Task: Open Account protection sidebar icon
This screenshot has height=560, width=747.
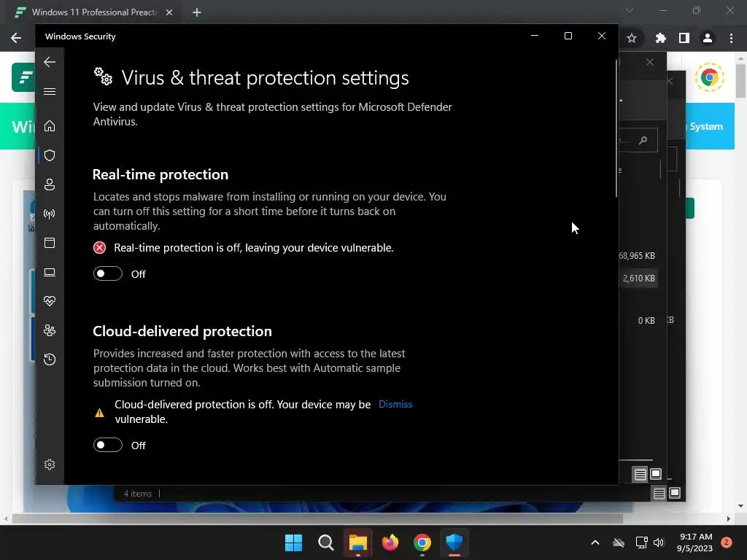Action: point(50,184)
